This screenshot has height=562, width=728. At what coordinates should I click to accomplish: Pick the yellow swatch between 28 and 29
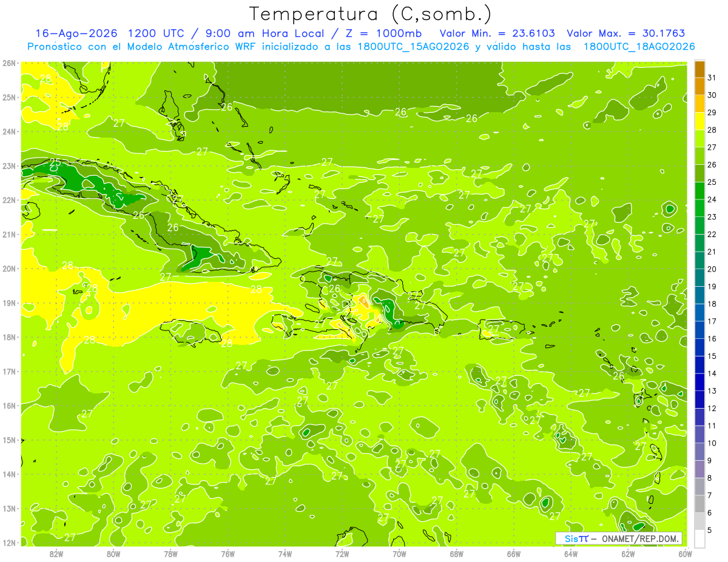[699, 121]
